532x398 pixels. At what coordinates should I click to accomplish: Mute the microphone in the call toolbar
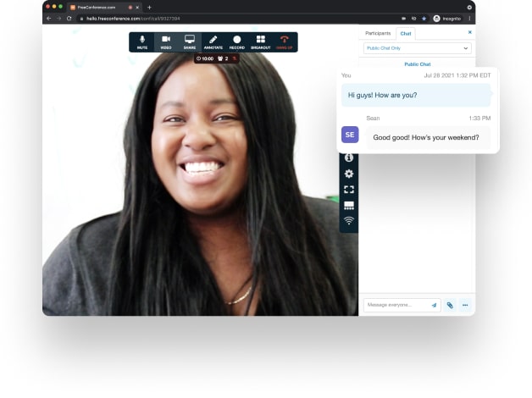(x=142, y=42)
